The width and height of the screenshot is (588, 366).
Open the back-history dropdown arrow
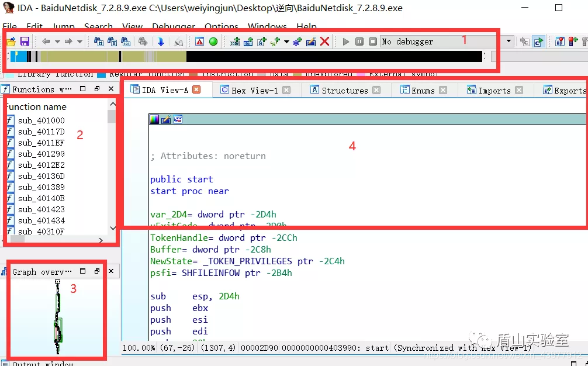[57, 42]
